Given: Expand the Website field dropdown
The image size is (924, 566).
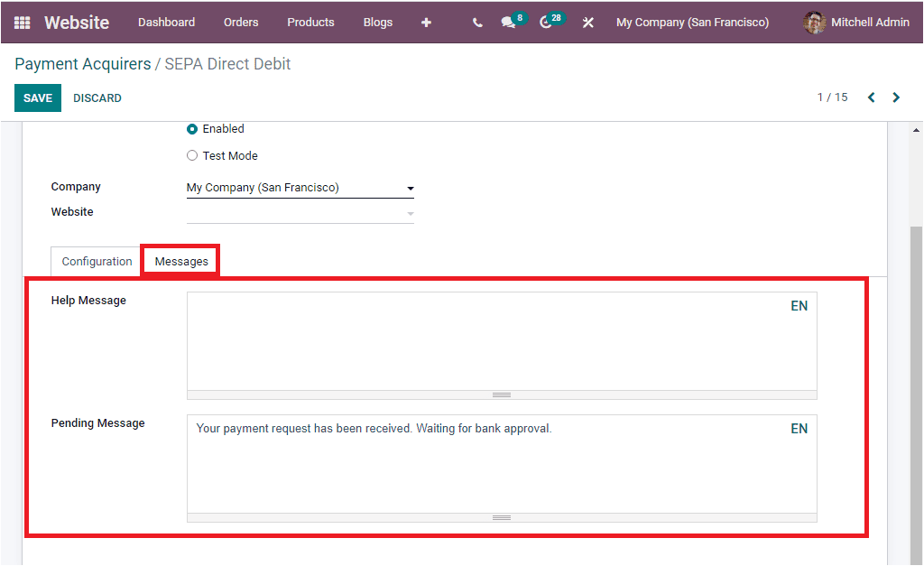Looking at the screenshot, I should tap(411, 212).
